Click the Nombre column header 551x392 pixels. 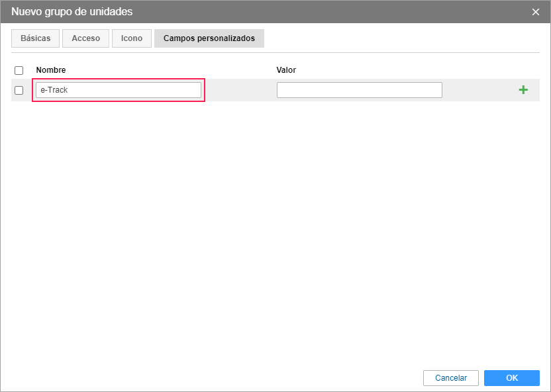tap(51, 70)
